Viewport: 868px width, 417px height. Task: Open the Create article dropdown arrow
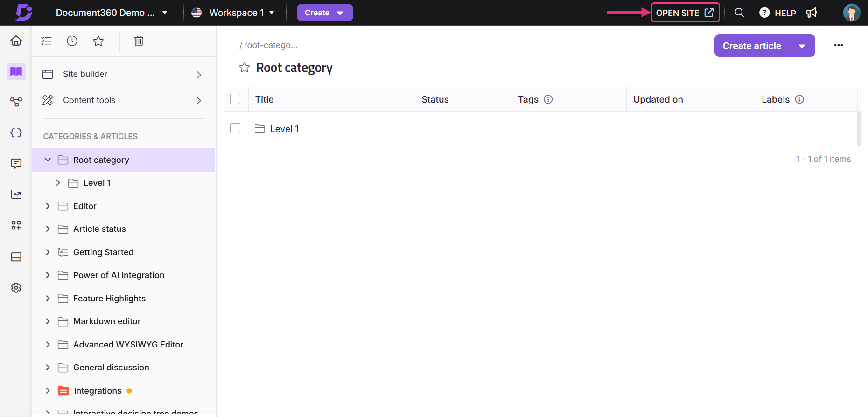(x=802, y=46)
